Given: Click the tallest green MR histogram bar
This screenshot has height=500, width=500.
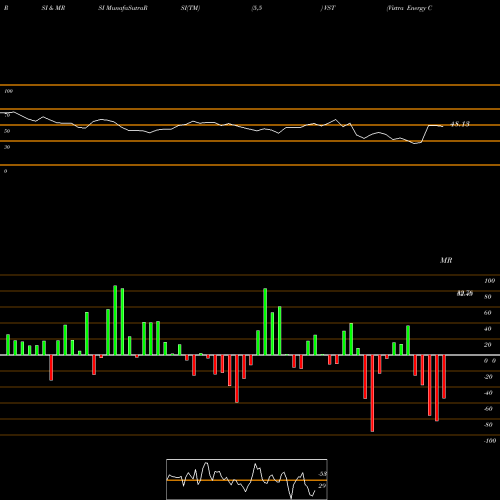Looking at the screenshot, I should [x=115, y=320].
